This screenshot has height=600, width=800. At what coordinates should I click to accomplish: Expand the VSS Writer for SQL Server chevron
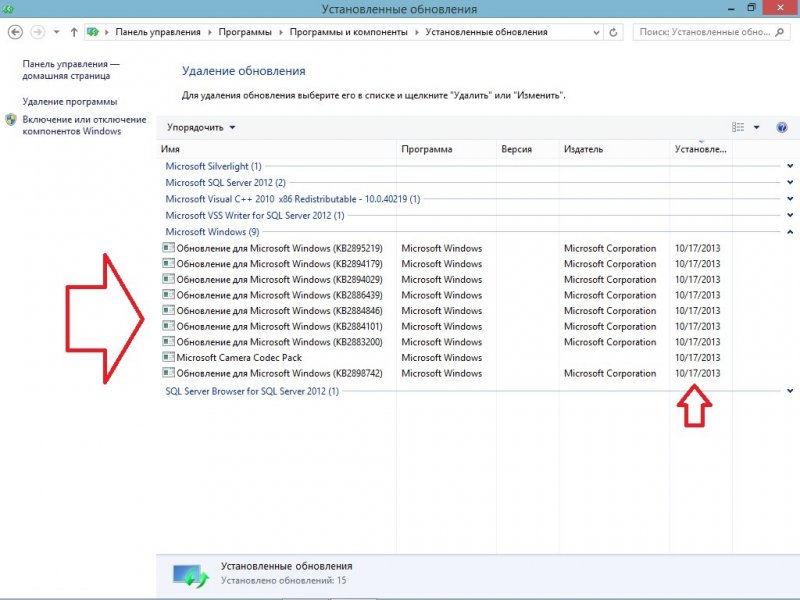[790, 215]
